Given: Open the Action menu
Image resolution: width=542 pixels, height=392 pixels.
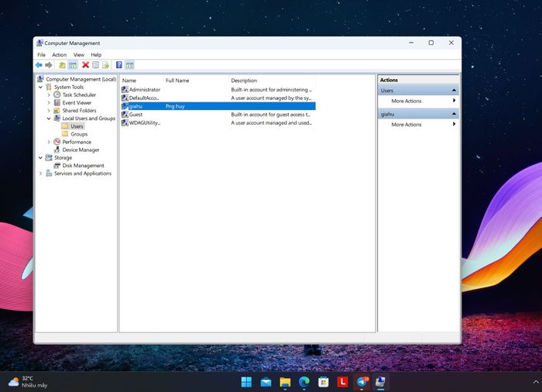Looking at the screenshot, I should [x=59, y=55].
